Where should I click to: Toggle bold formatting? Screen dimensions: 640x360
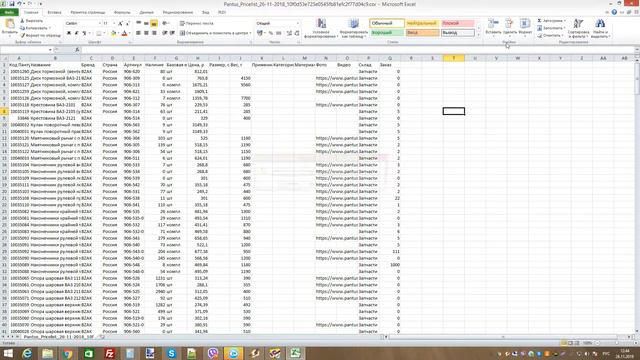[69, 33]
